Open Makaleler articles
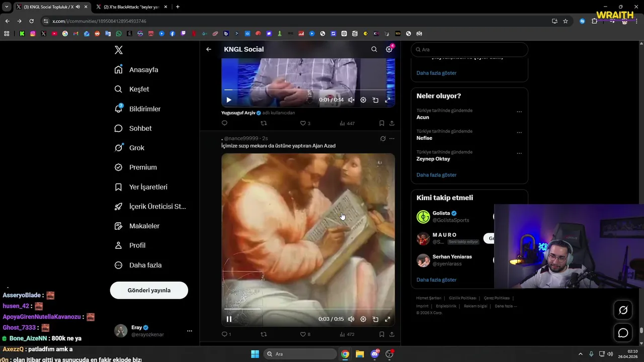644x362 pixels. point(137,226)
